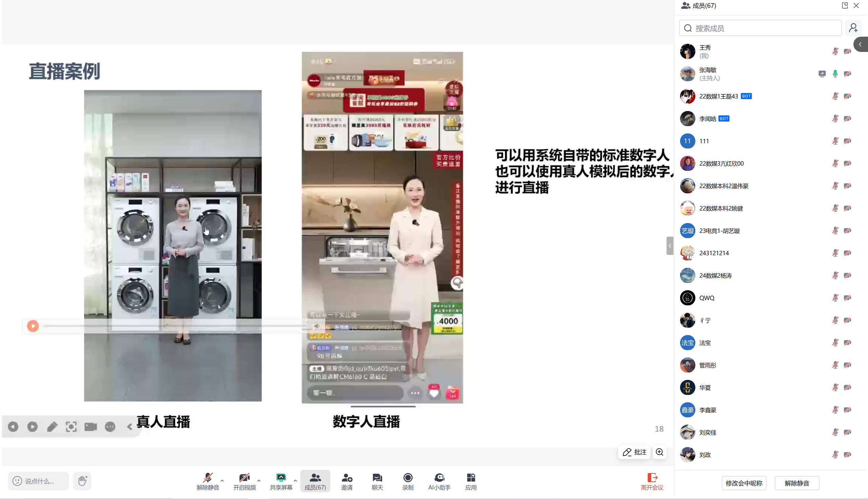This screenshot has width=868, height=499.
Task: Collapse the members side panel handle
Action: (x=670, y=246)
